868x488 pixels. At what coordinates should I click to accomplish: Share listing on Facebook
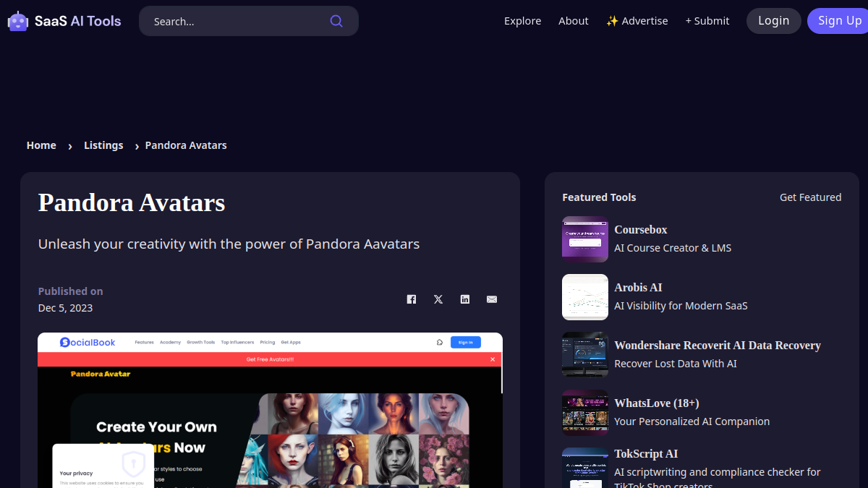click(x=412, y=299)
